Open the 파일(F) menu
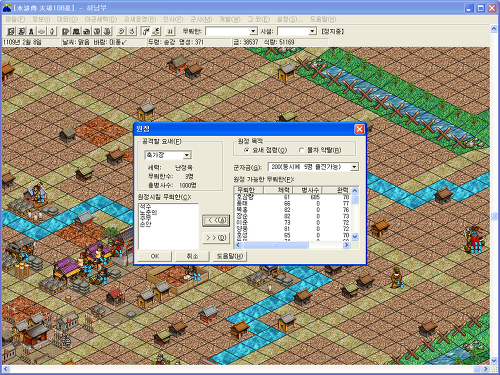 pyautogui.click(x=15, y=19)
